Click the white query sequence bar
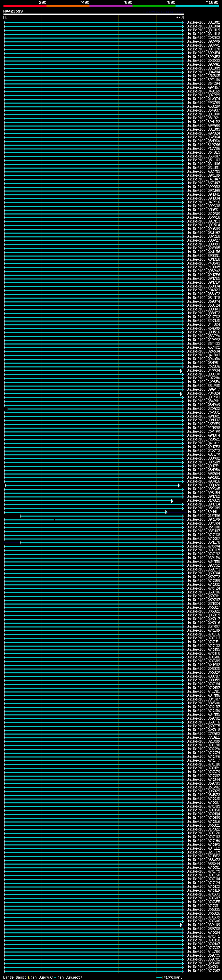The width and height of the screenshot is (222, 980). [x=93, y=14]
